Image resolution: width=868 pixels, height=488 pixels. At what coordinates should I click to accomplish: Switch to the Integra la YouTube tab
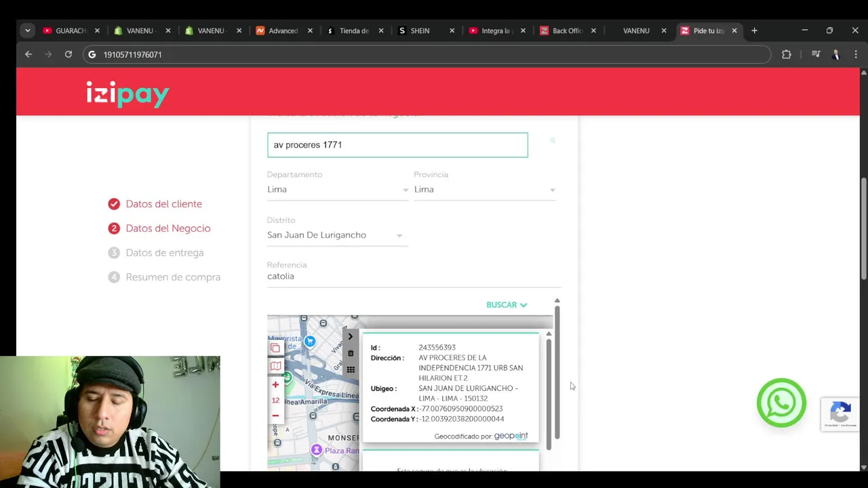pos(496,30)
